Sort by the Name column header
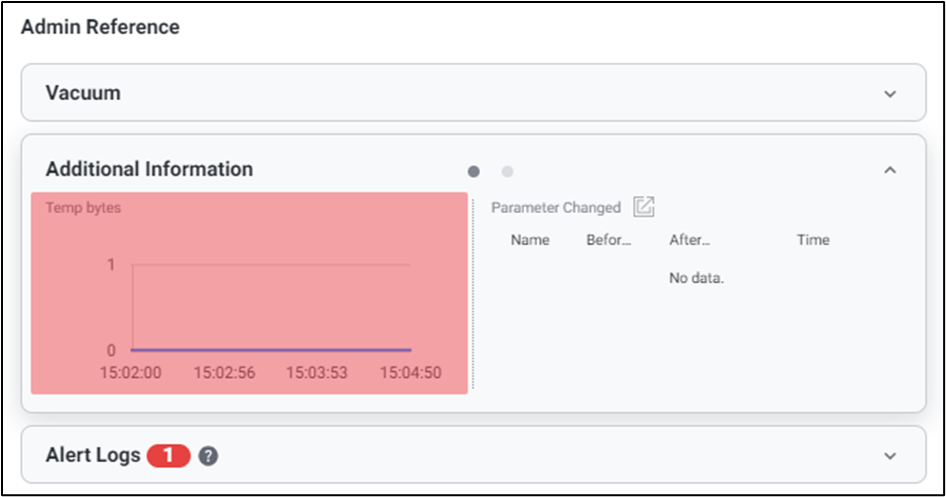The image size is (946, 497). (x=530, y=240)
